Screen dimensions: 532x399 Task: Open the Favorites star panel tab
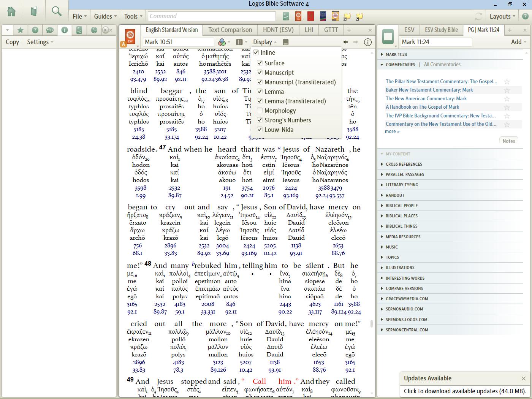click(x=21, y=30)
